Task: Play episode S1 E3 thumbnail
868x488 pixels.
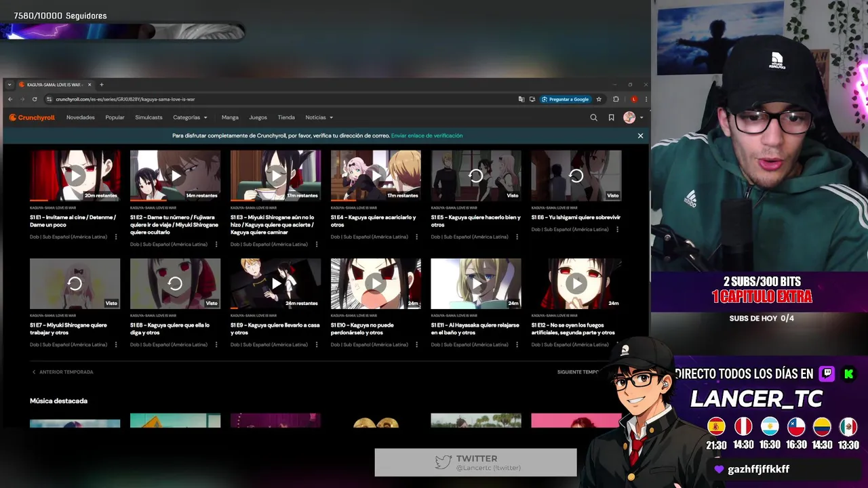Action: [275, 176]
